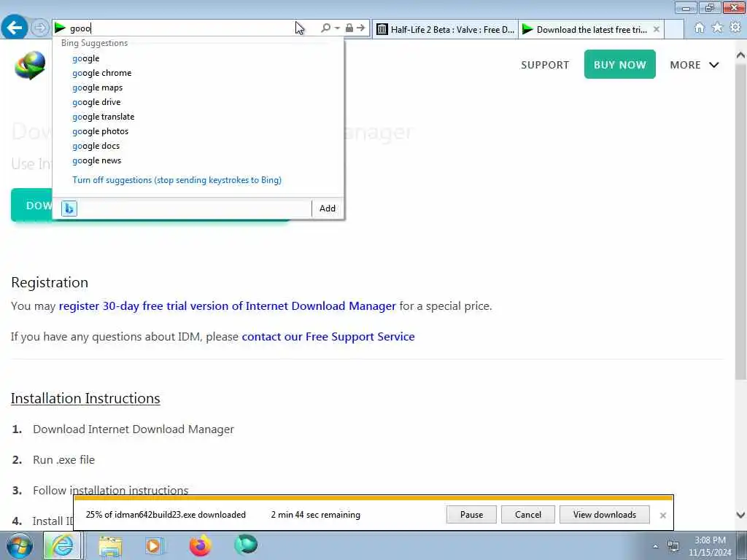Click the browser Forward arrow button
This screenshot has width=747, height=560.
(40, 28)
